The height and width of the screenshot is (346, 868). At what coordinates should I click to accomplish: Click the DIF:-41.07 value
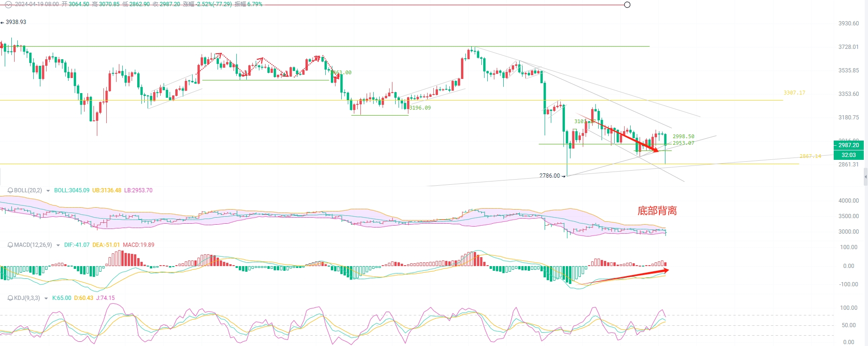[x=77, y=245]
